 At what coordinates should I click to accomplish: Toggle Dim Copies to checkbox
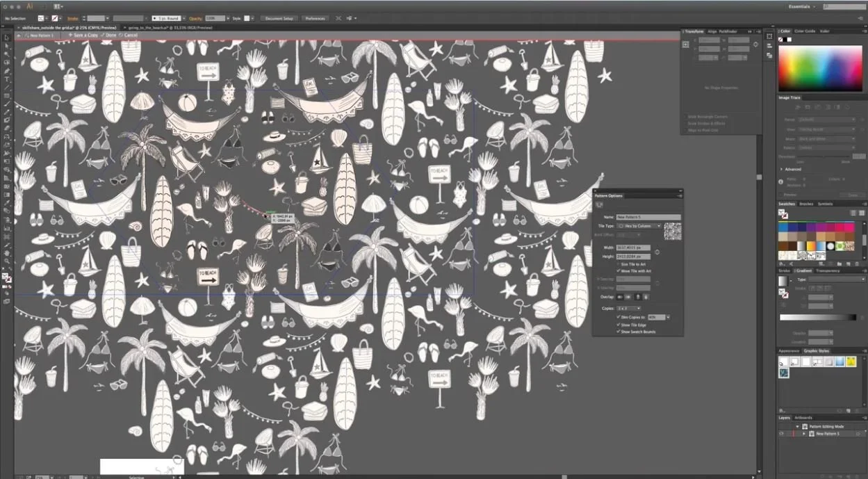tap(619, 317)
